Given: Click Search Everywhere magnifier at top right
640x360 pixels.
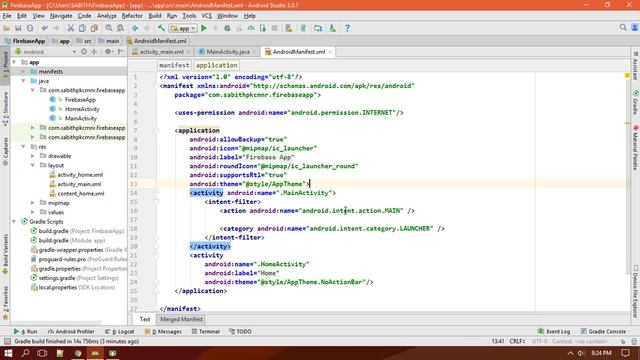Looking at the screenshot, I should 623,27.
